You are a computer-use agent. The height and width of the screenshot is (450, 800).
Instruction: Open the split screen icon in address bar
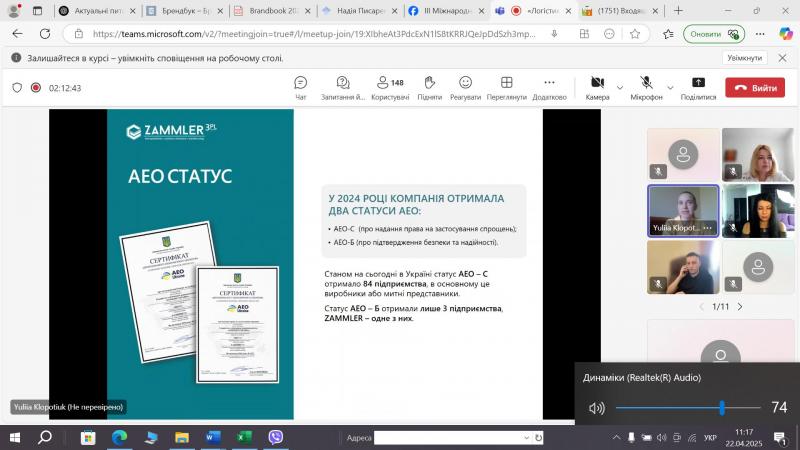pyautogui.click(x=584, y=34)
